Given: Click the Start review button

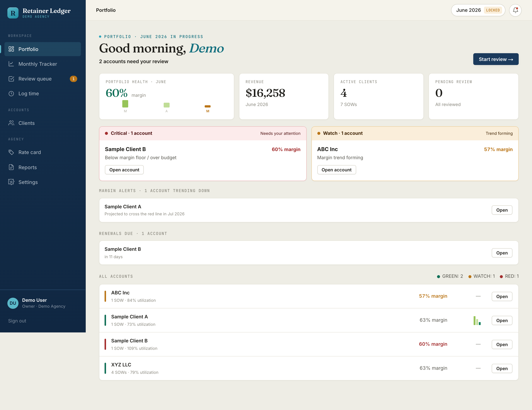Looking at the screenshot, I should coord(496,59).
